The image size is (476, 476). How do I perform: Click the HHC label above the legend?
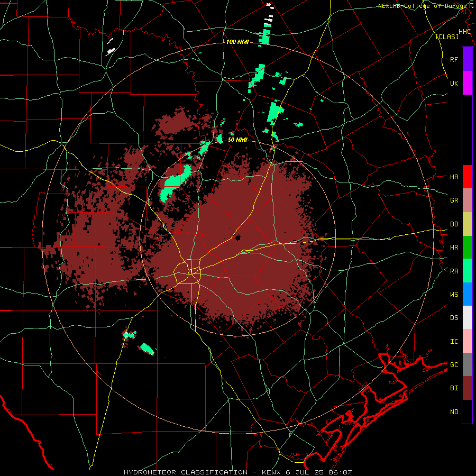click(x=464, y=32)
